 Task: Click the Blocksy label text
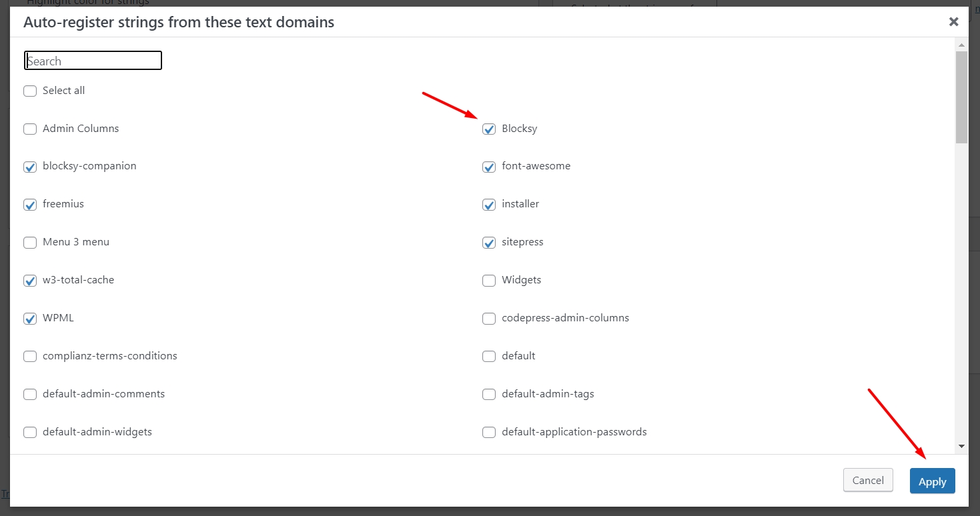(x=519, y=129)
